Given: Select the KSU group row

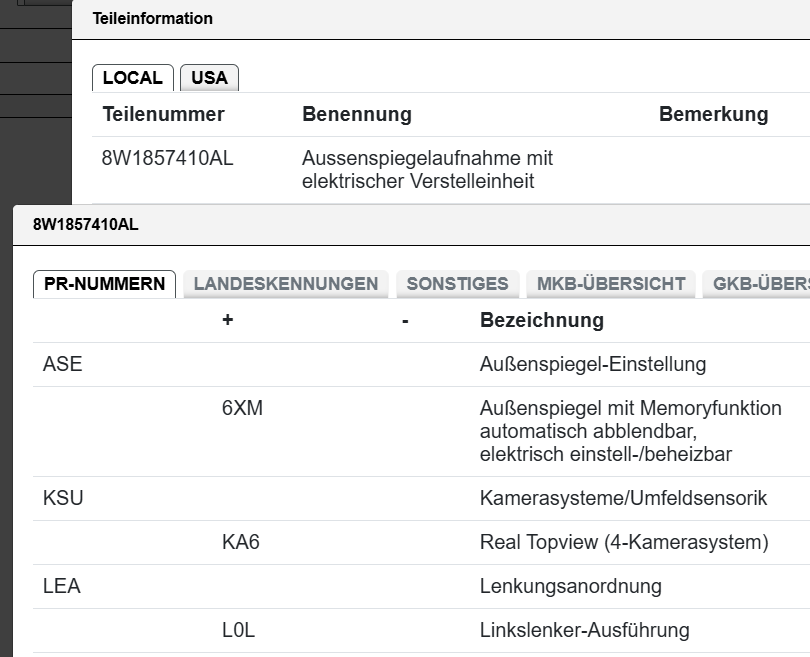Looking at the screenshot, I should (x=63, y=498).
